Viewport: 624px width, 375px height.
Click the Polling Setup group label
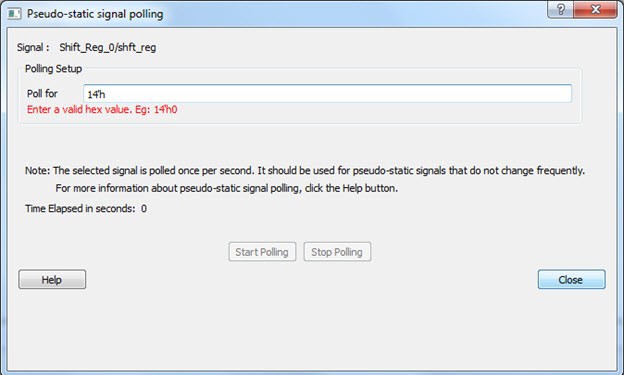(x=53, y=68)
